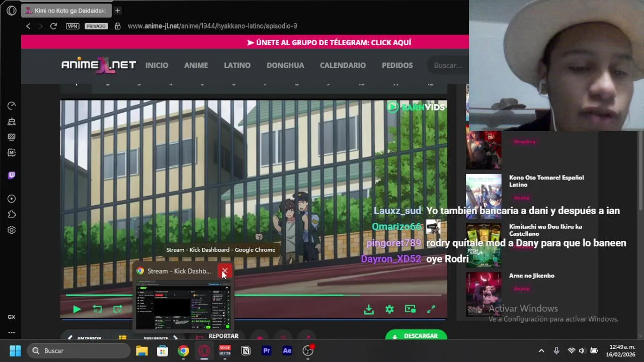Open the DONGHUA menu item
Image resolution: width=644 pixels, height=362 pixels.
click(x=285, y=65)
